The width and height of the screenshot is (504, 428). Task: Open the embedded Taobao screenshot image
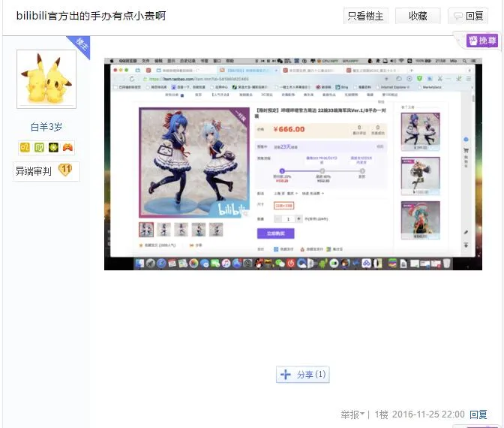(292, 164)
